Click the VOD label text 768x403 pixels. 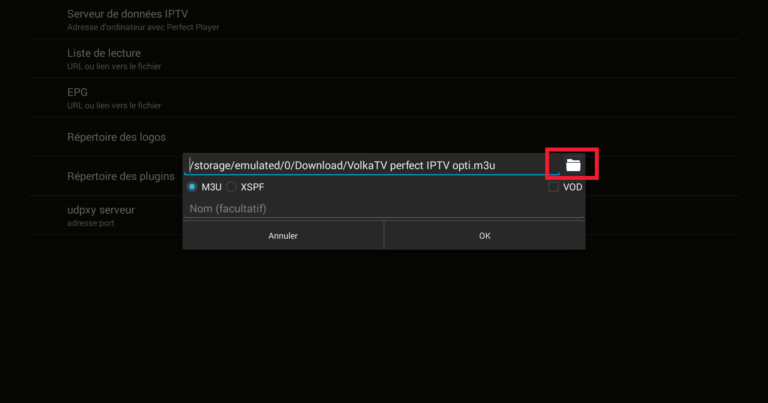(x=573, y=187)
